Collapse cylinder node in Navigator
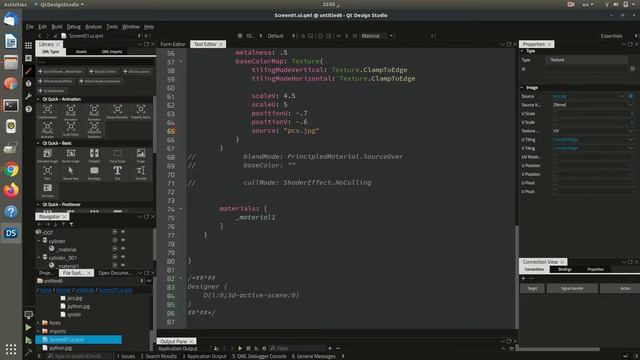 click(39, 241)
